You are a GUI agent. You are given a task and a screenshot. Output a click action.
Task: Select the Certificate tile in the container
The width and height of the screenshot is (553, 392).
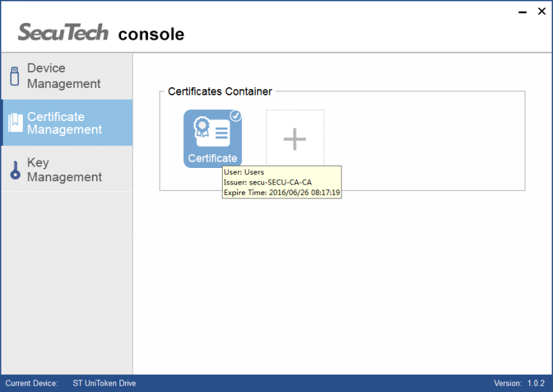pos(212,139)
